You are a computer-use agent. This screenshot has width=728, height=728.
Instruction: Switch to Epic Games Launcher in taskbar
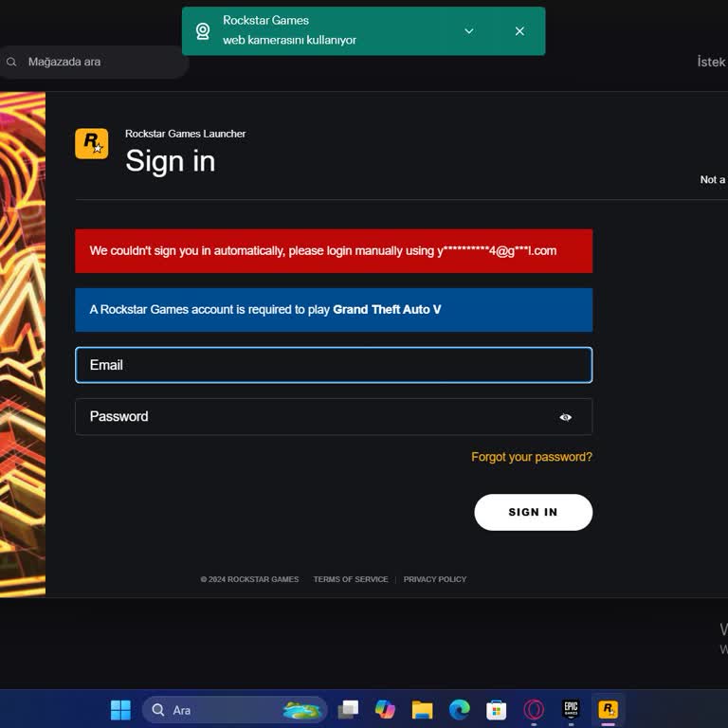click(571, 709)
